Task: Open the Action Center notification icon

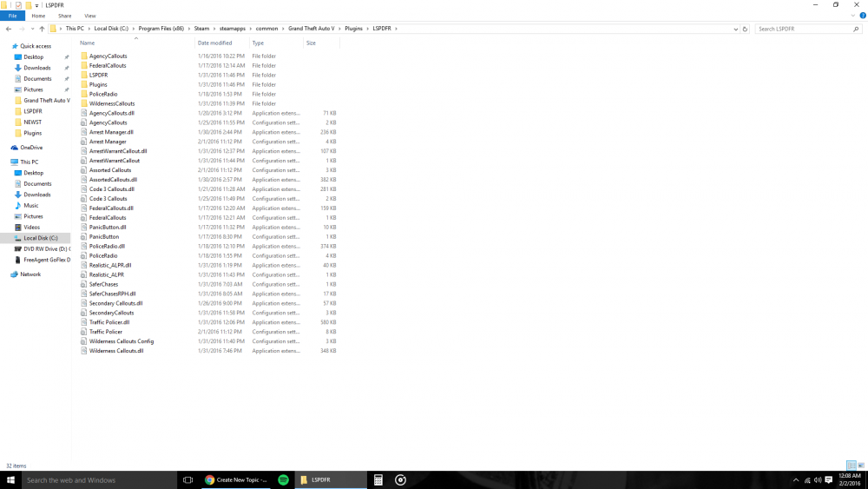Action: tap(829, 480)
